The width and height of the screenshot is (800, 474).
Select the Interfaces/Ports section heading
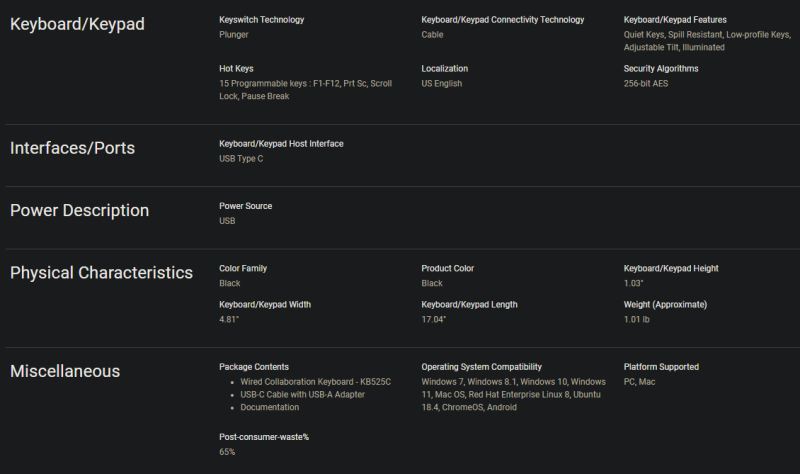pyautogui.click(x=72, y=148)
